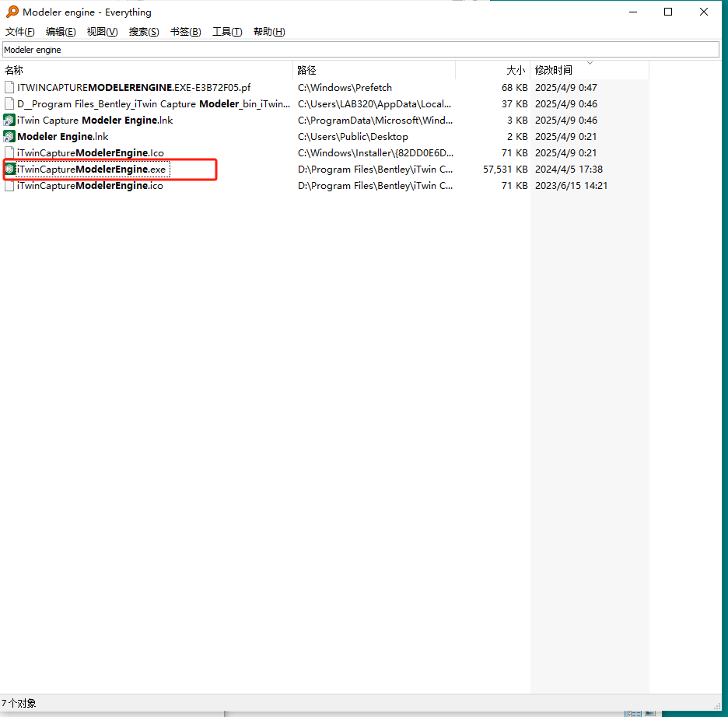This screenshot has width=728, height=717.
Task: Click icon of D__Program Files_Bentley file
Action: point(9,103)
